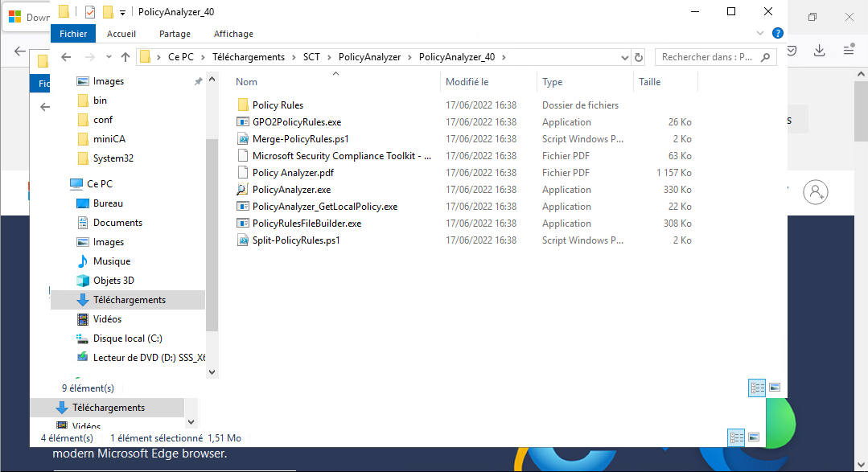Pin the Images quick access item
Screen dimensions: 868x472
pos(198,81)
